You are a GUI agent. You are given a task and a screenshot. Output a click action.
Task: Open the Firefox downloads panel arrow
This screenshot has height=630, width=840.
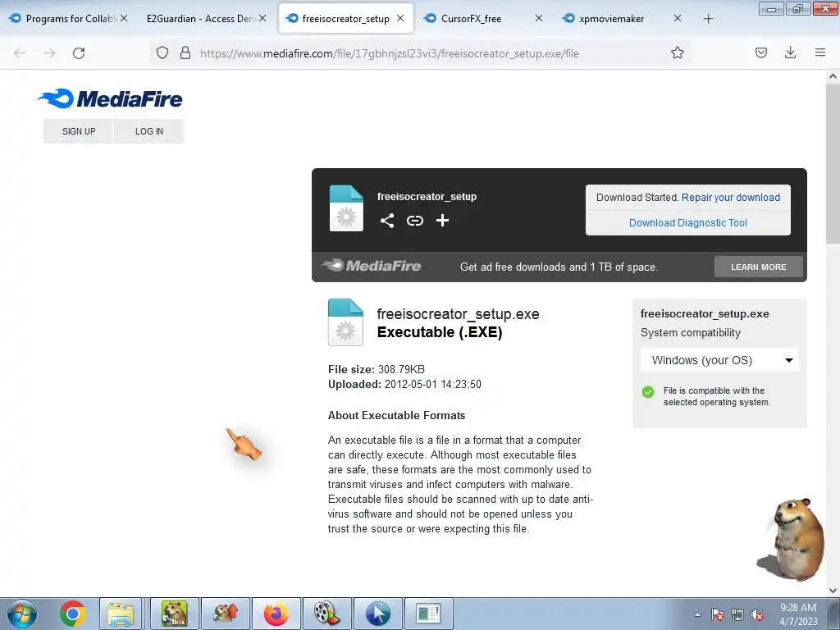point(790,52)
